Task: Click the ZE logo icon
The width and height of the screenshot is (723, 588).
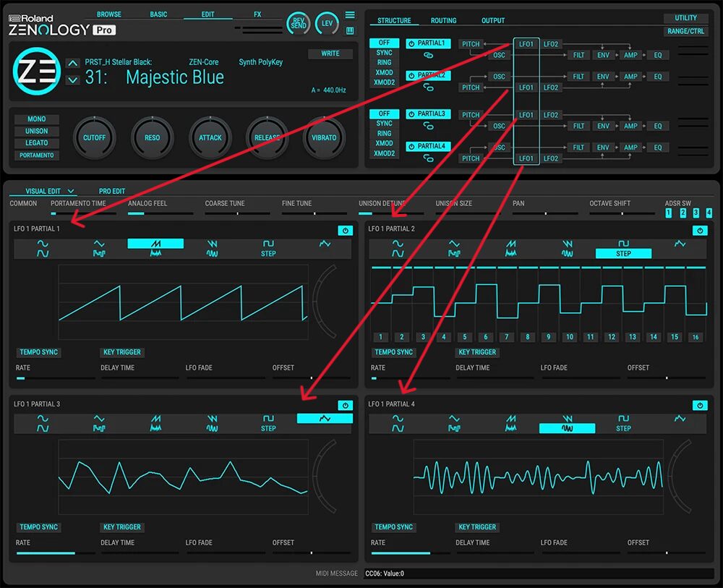Action: click(36, 71)
